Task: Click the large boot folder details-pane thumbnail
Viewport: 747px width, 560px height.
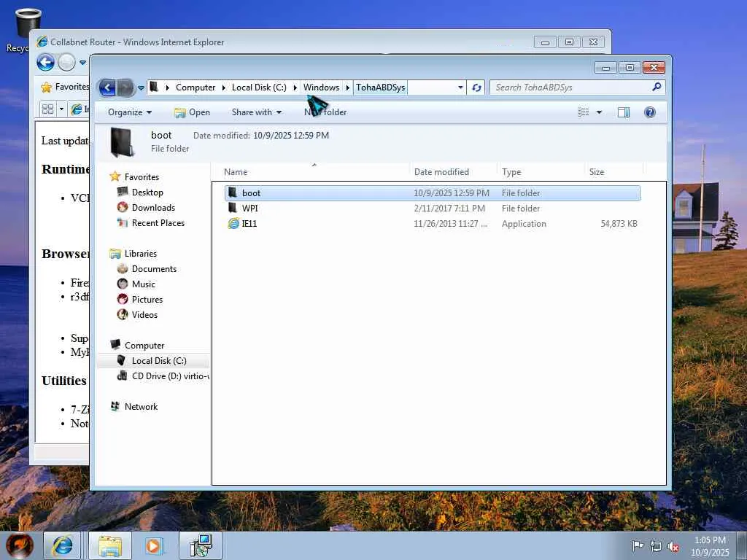Action: 123,142
